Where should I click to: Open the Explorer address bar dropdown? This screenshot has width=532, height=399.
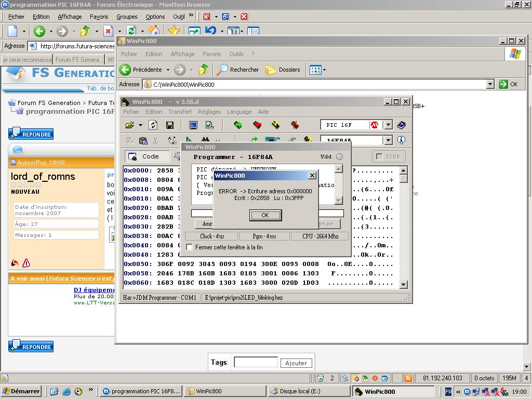[490, 84]
